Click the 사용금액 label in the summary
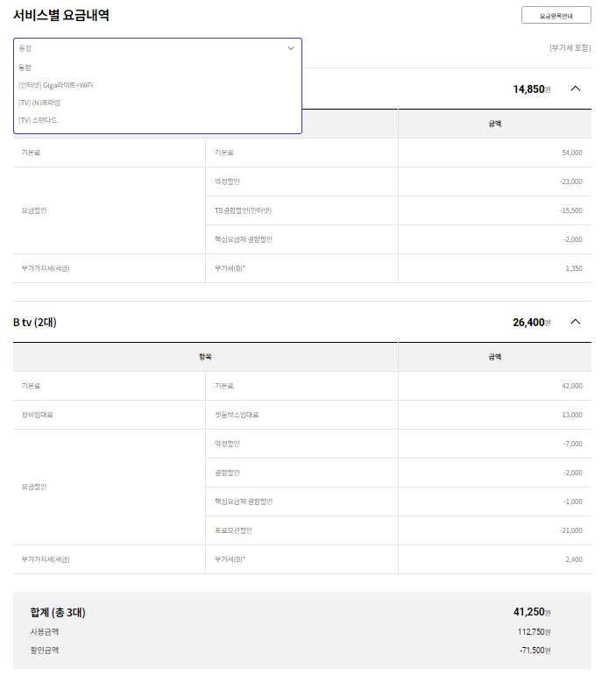Image resolution: width=616 pixels, height=690 pixels. (x=45, y=631)
